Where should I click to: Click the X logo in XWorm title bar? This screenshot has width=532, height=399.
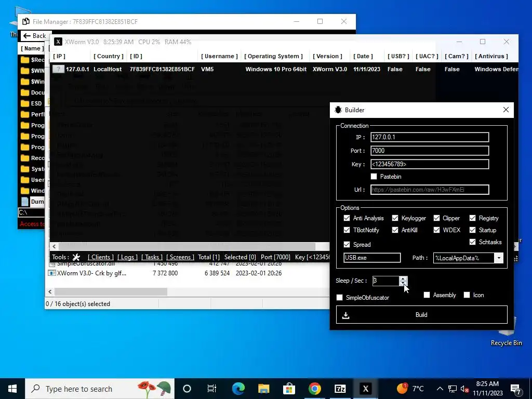pos(58,42)
